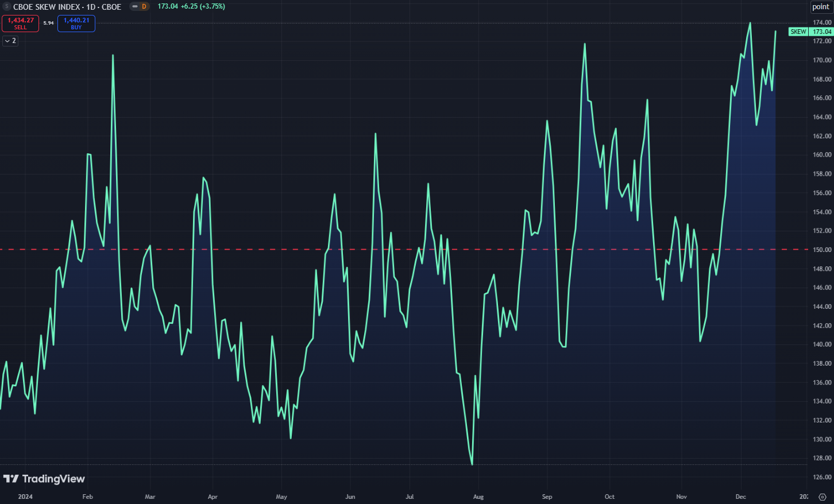Click the 160.00 price axis label
The height and width of the screenshot is (504, 834).
pyautogui.click(x=821, y=155)
